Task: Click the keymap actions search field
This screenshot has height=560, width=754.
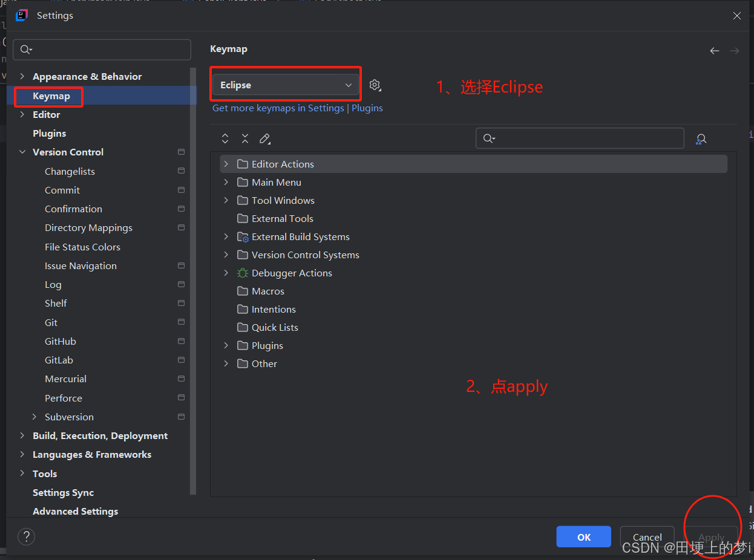Action: tap(580, 138)
